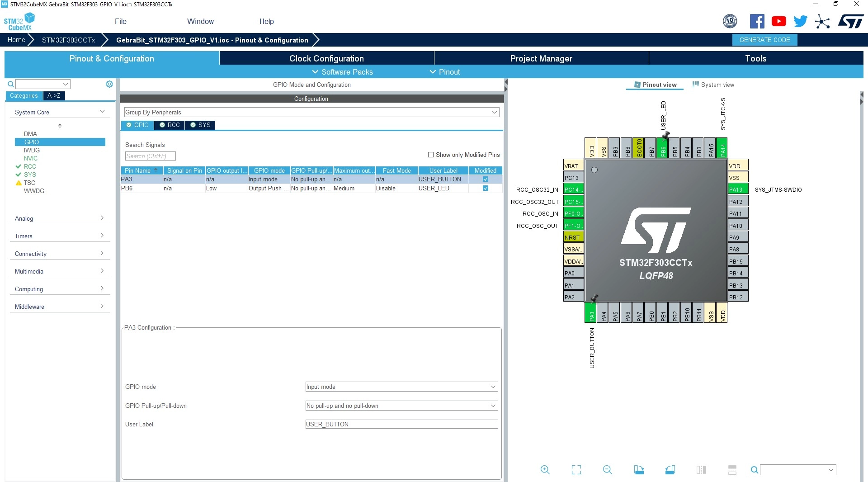
Task: Select green pin PA3 on the chip
Action: click(x=591, y=312)
